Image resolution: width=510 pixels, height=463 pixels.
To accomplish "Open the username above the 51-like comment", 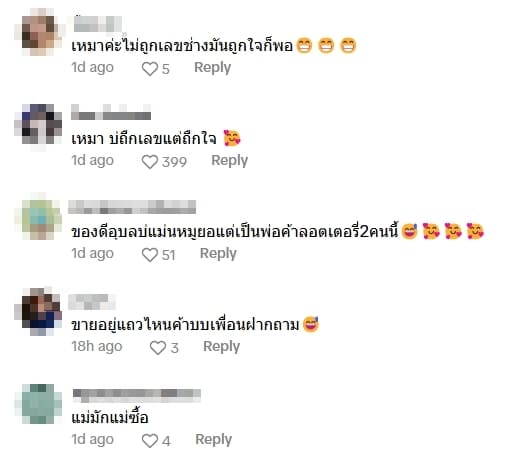I will point(132,207).
